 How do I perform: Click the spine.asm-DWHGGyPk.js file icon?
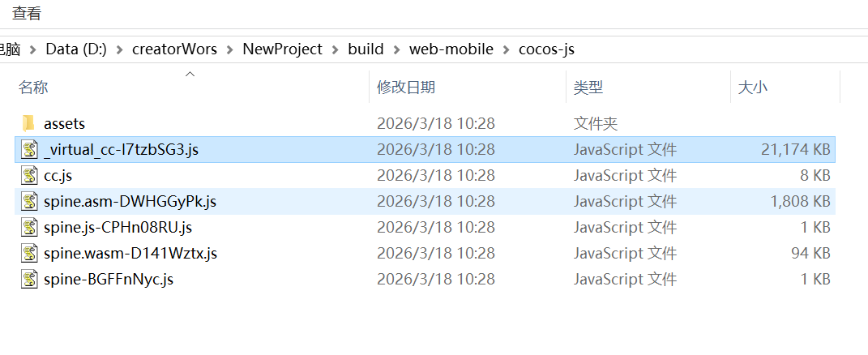pyautogui.click(x=30, y=201)
